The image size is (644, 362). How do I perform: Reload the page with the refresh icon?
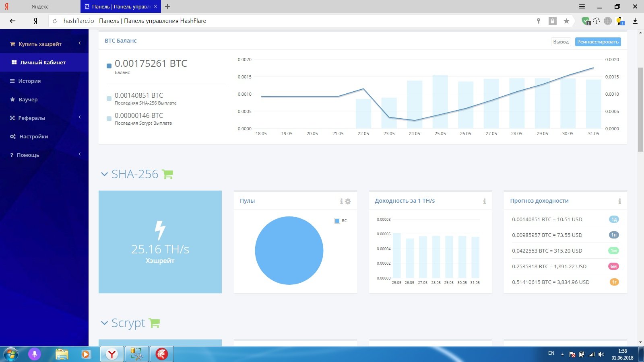pyautogui.click(x=55, y=21)
